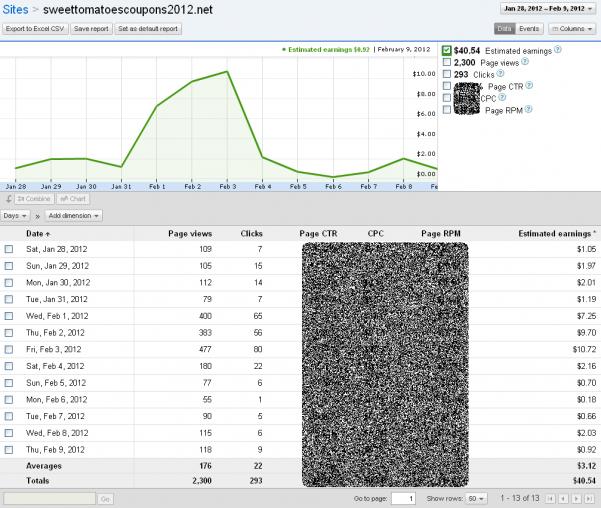Open help icon next to Page RPM
The height and width of the screenshot is (508, 601).
528,109
